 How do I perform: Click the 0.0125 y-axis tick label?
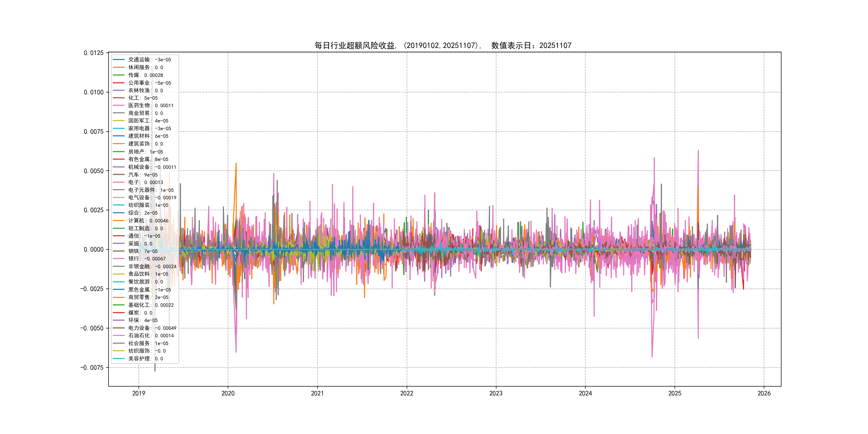pyautogui.click(x=93, y=53)
